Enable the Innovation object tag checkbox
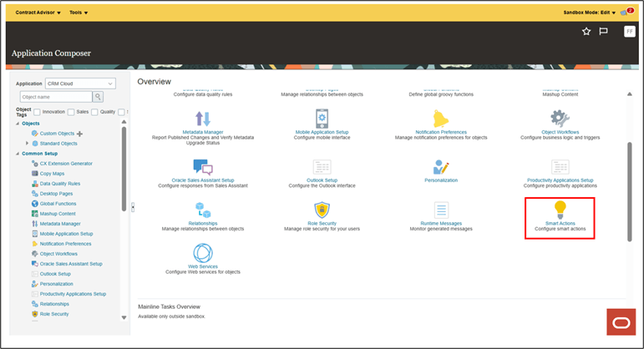This screenshot has height=349, width=644. click(37, 112)
